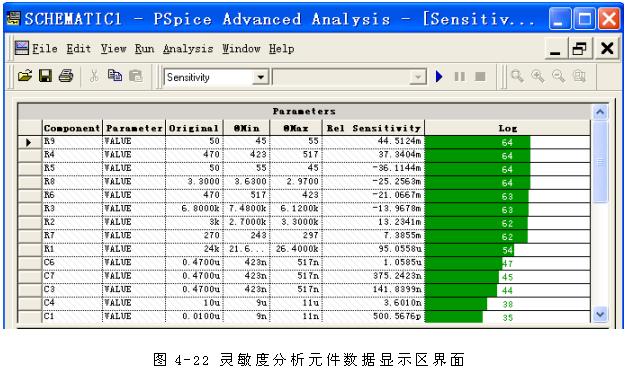Screen dimensions: 627x373
Task: Click the scrollbar down arrow in Parameters table
Action: click(600, 314)
